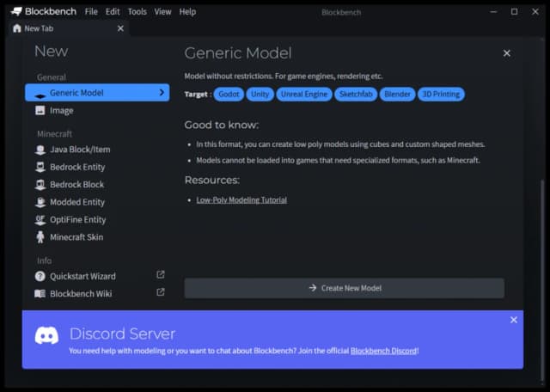Click the Minecraft Skin figure icon

(x=40, y=237)
